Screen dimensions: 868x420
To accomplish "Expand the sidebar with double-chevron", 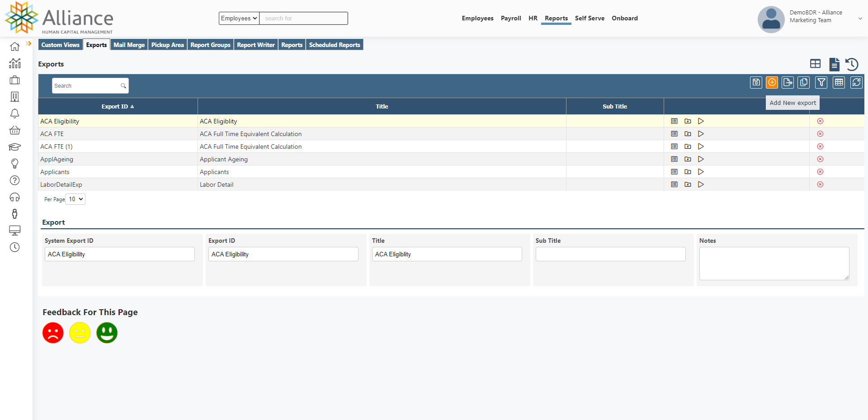I will point(28,43).
